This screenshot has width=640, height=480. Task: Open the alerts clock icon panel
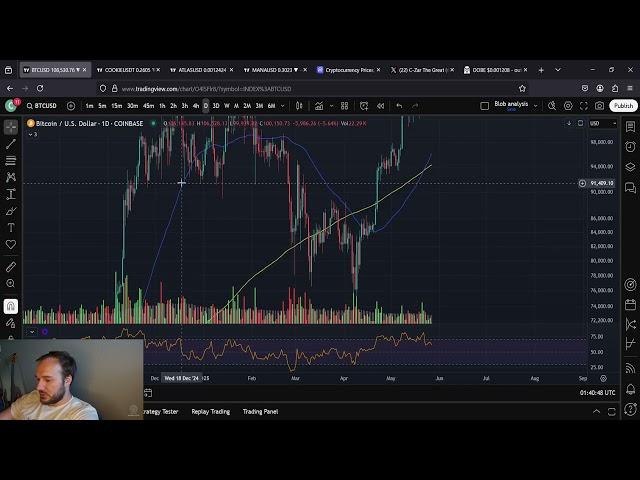[630, 146]
